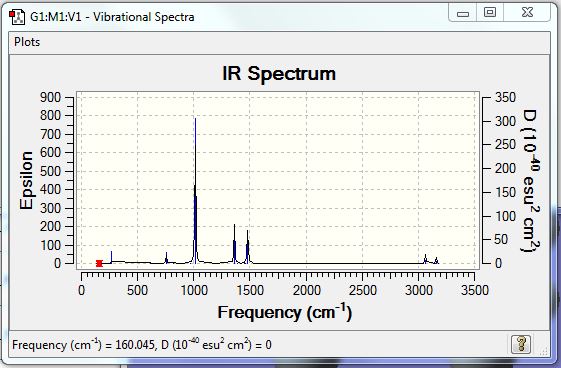This screenshot has width=561, height=368.
Task: Click the IR Spectrum plot title
Action: tap(279, 74)
